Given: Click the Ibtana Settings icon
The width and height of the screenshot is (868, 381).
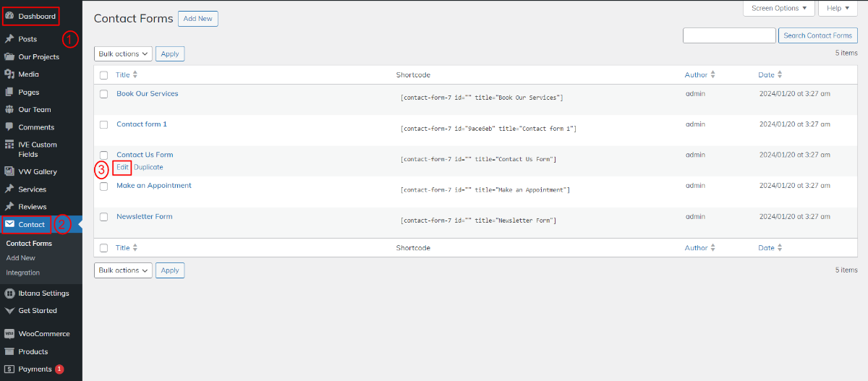Looking at the screenshot, I should pyautogui.click(x=9, y=294).
